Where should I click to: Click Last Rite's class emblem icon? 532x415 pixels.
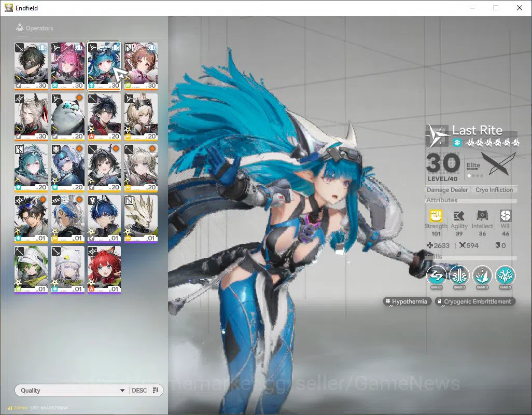[437, 136]
